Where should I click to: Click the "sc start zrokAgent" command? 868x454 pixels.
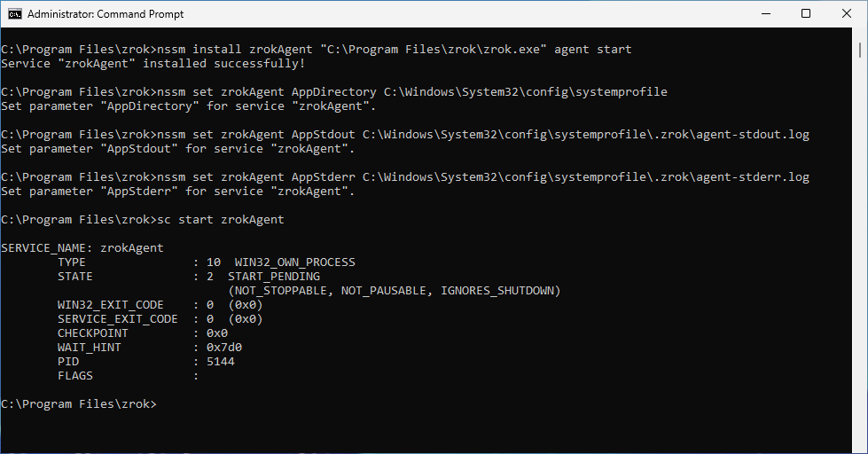pos(220,220)
